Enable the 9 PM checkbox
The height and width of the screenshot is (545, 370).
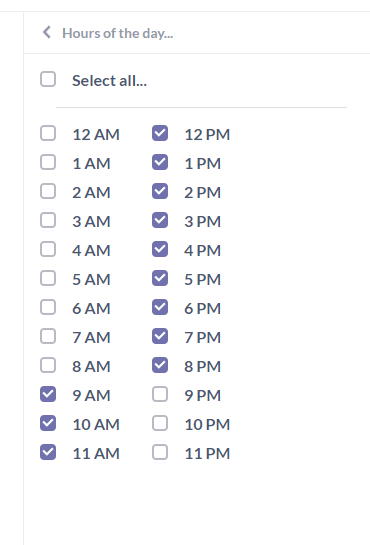point(160,394)
